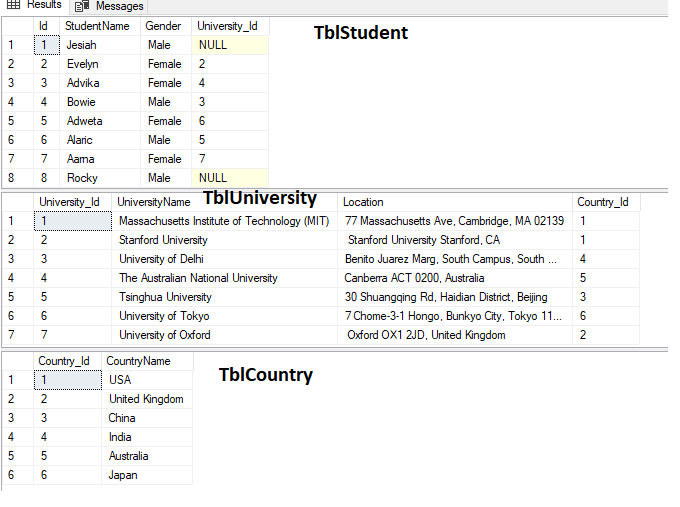
Task: Click the Oxford OX1 2JD location cell
Action: click(x=454, y=335)
